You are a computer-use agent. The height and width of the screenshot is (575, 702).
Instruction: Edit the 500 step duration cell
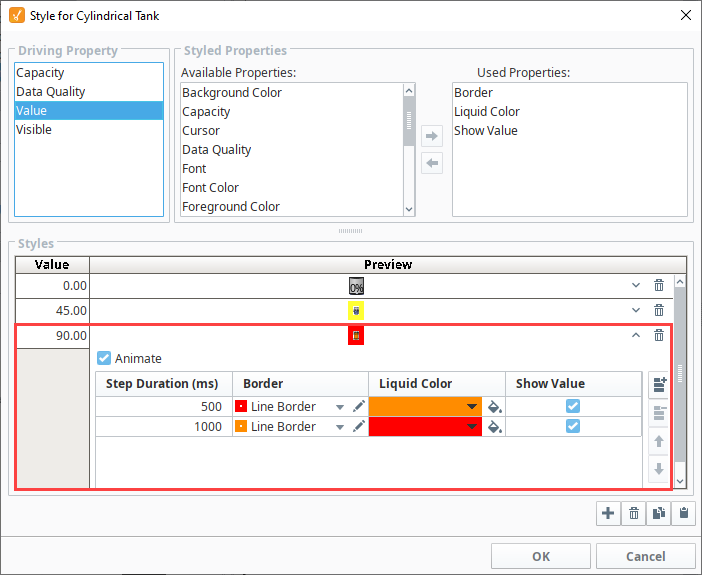click(164, 407)
